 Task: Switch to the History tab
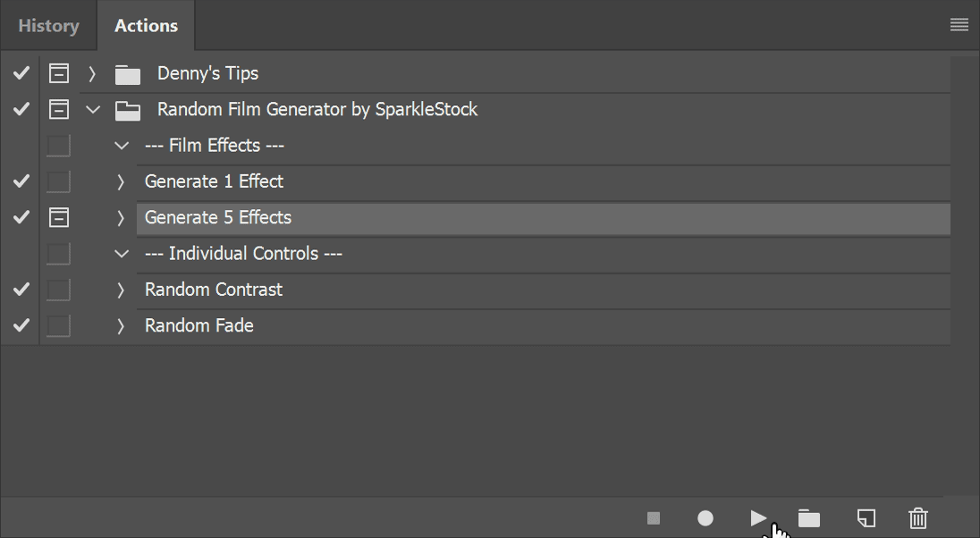pos(49,26)
